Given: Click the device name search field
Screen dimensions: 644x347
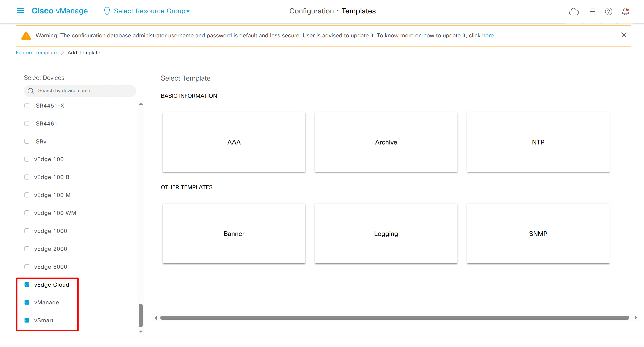Looking at the screenshot, I should [83, 91].
